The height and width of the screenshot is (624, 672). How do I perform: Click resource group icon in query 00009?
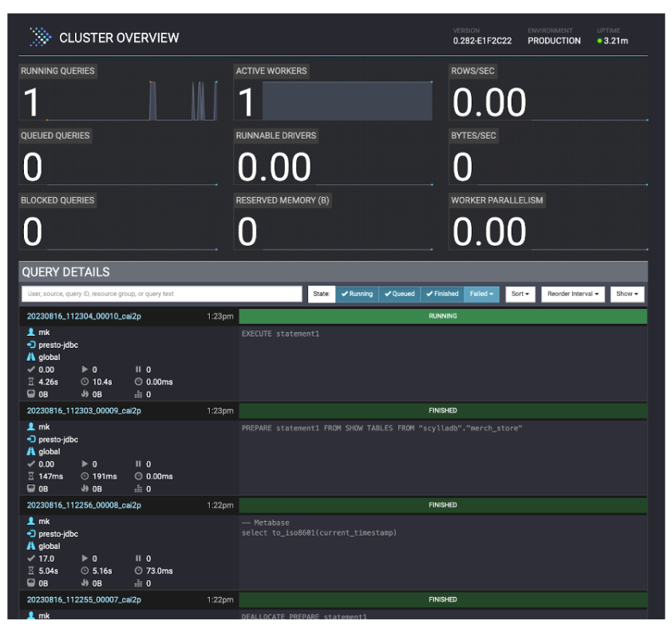[x=31, y=452]
